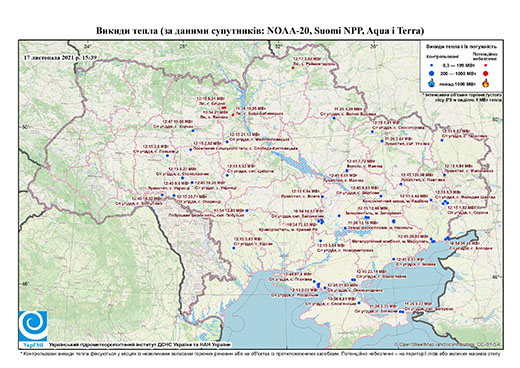The image size is (520, 368).
Task: Click the blue marker for 12:45 120.38 MW
Action: (401, 184)
